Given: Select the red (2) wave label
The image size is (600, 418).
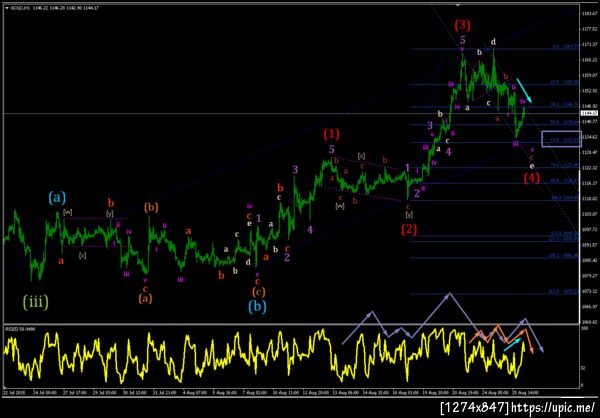Looking at the screenshot, I should click(x=409, y=229).
